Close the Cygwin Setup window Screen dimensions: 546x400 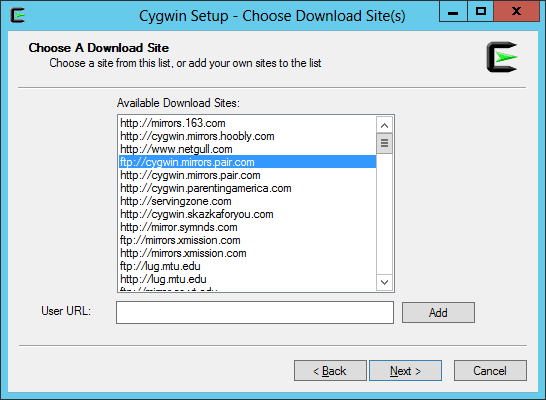tap(516, 11)
